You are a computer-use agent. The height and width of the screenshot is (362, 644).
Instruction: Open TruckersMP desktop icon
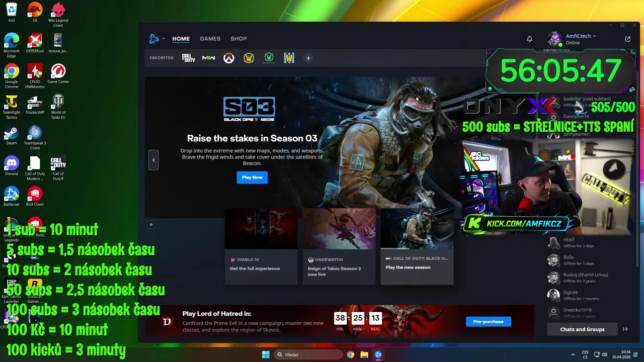35,105
